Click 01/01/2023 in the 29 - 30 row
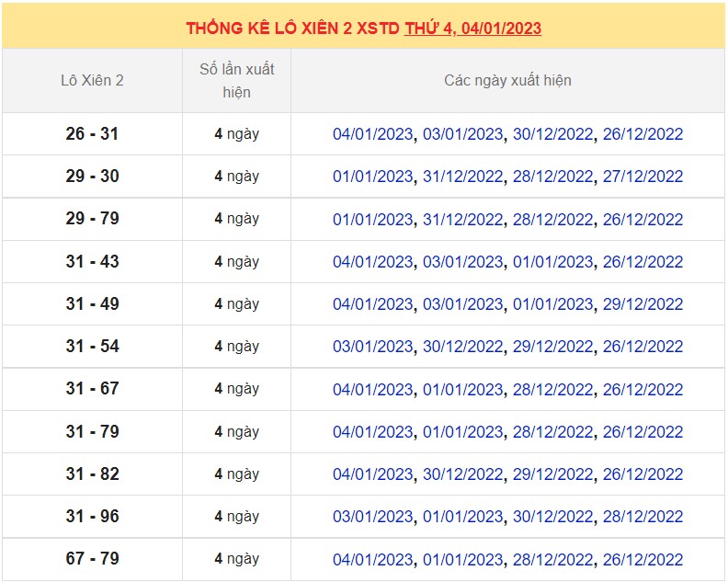The image size is (728, 582). click(372, 177)
